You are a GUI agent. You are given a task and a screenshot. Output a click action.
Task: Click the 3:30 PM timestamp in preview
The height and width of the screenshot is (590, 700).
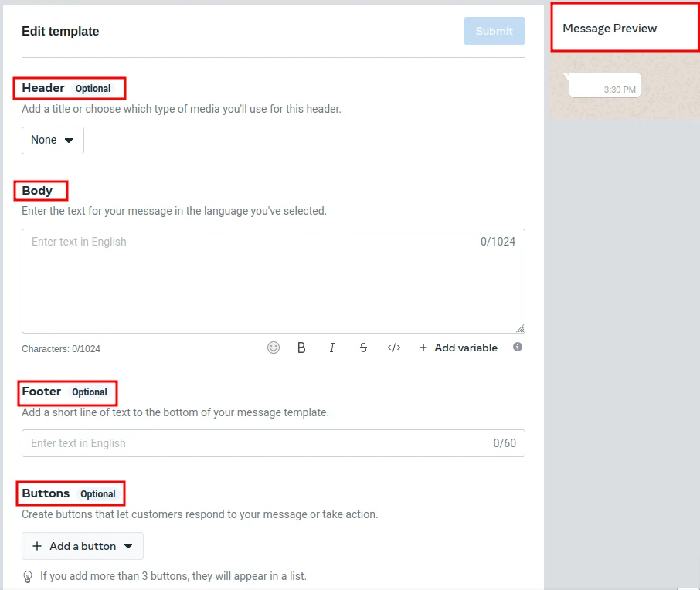620,90
